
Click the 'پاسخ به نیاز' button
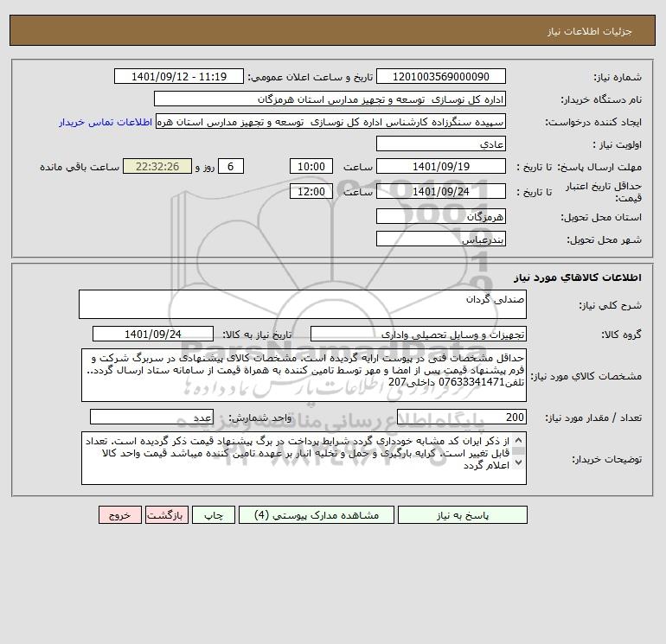click(x=463, y=515)
